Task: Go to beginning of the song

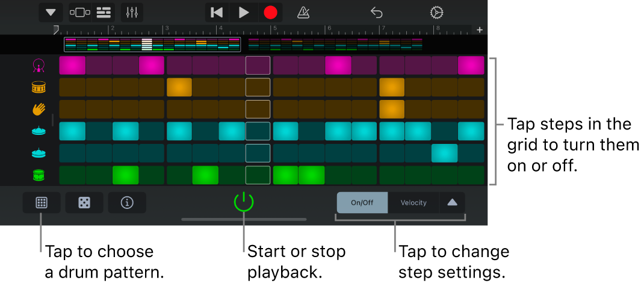Action: pos(217,12)
